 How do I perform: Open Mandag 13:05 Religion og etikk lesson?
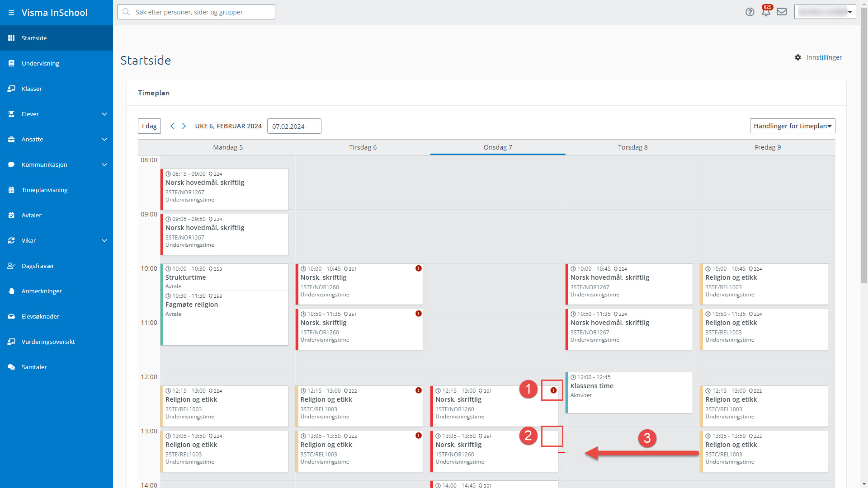(224, 451)
